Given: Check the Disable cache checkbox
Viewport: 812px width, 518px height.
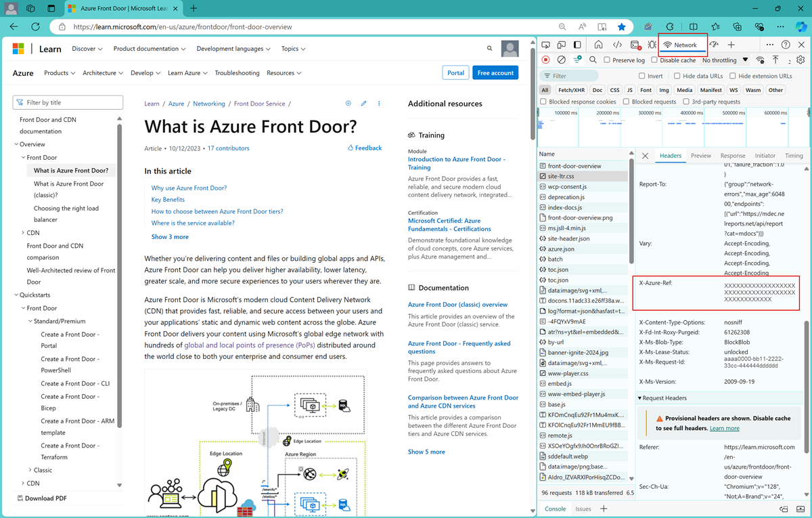Looking at the screenshot, I should [654, 60].
